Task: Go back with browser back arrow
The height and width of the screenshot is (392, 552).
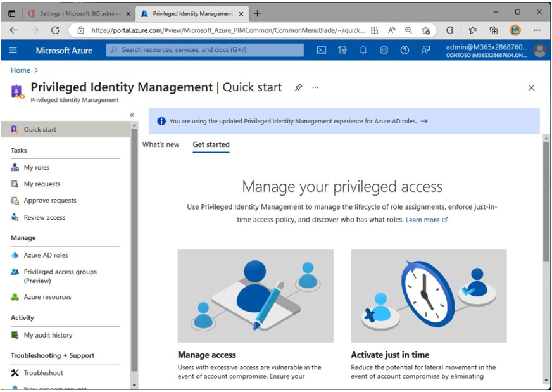Action: pyautogui.click(x=14, y=30)
